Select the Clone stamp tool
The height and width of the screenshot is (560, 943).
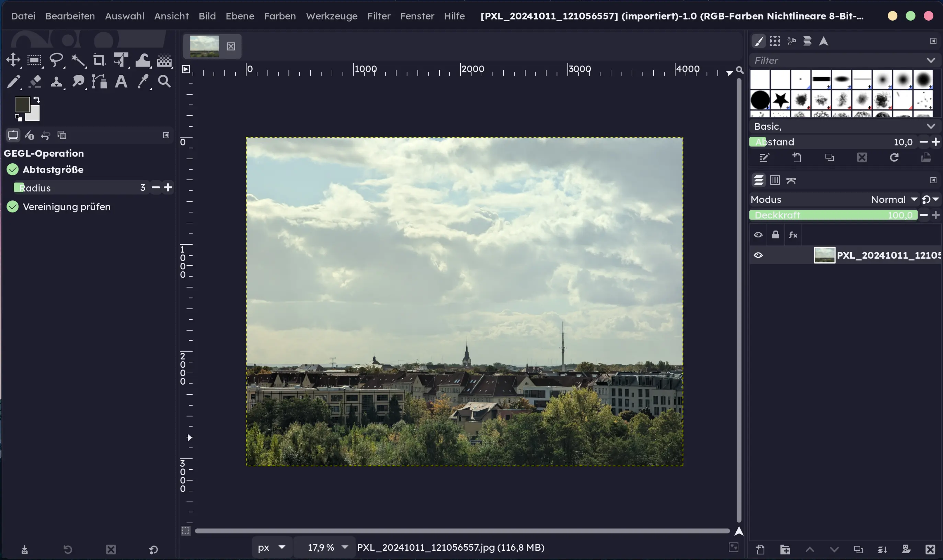pos(56,82)
